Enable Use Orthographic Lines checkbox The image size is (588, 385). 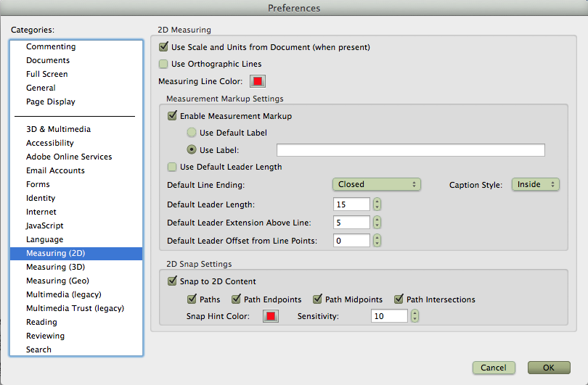(163, 64)
